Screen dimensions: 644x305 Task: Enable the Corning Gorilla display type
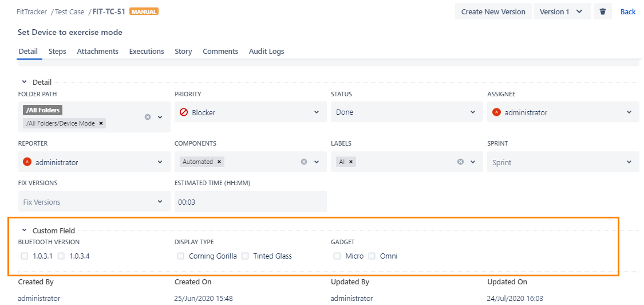(181, 256)
